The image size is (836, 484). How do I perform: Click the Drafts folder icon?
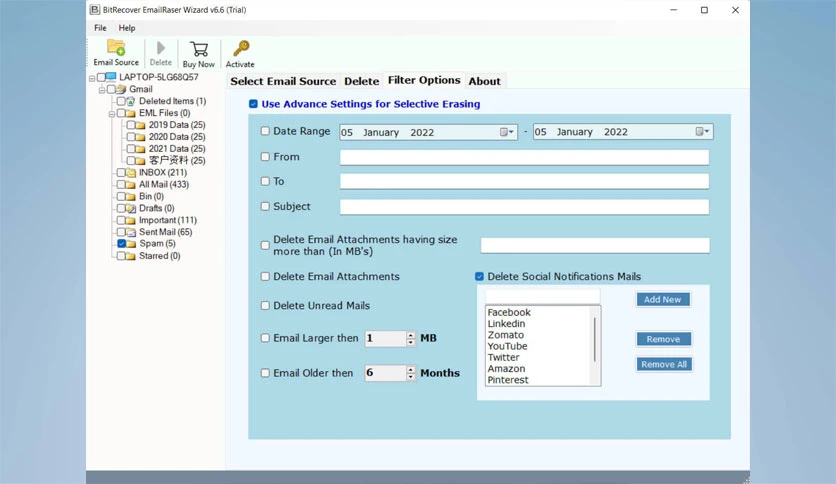point(131,208)
